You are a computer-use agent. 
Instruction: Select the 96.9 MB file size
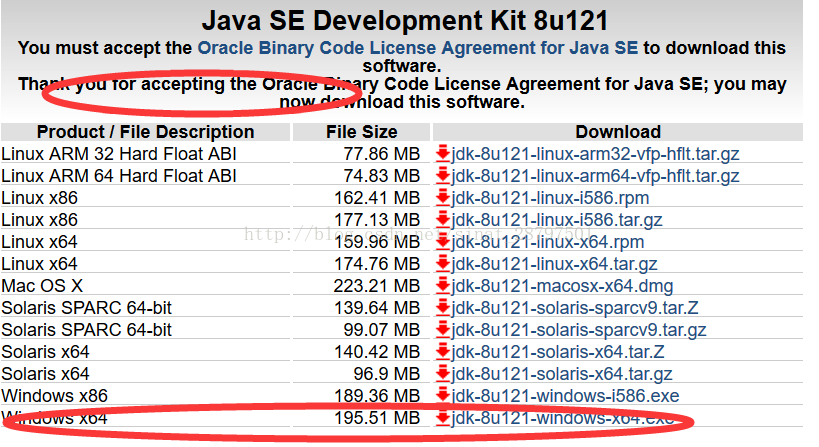pos(387,374)
